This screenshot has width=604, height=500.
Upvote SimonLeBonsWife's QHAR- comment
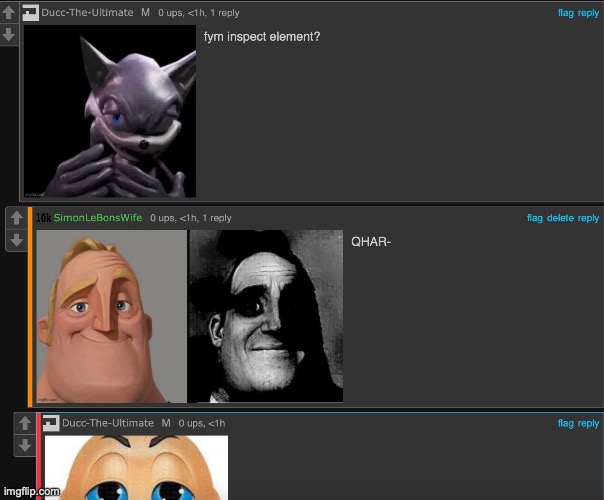pyautogui.click(x=16, y=218)
